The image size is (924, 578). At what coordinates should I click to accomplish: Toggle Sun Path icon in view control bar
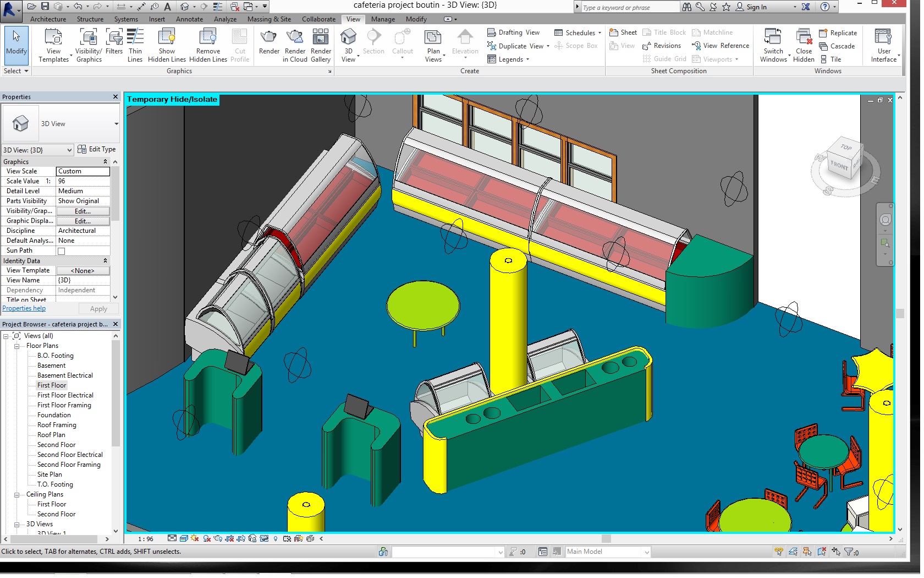click(195, 538)
